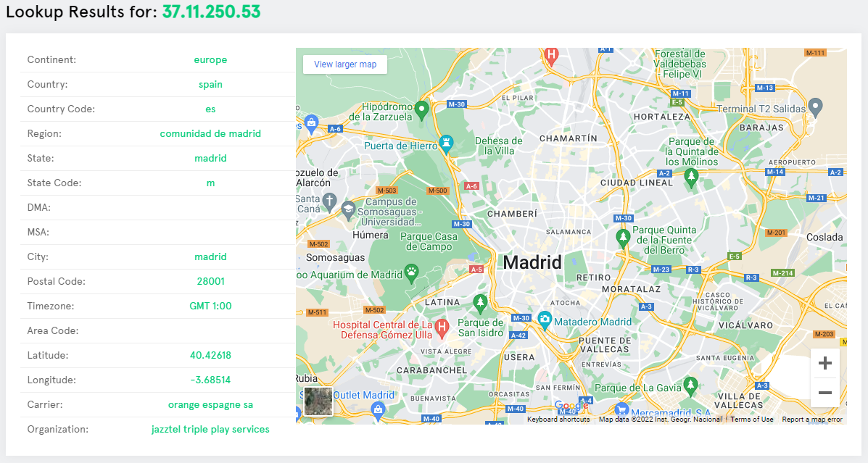Click the Campus de Somosaguas university pin

(x=348, y=210)
